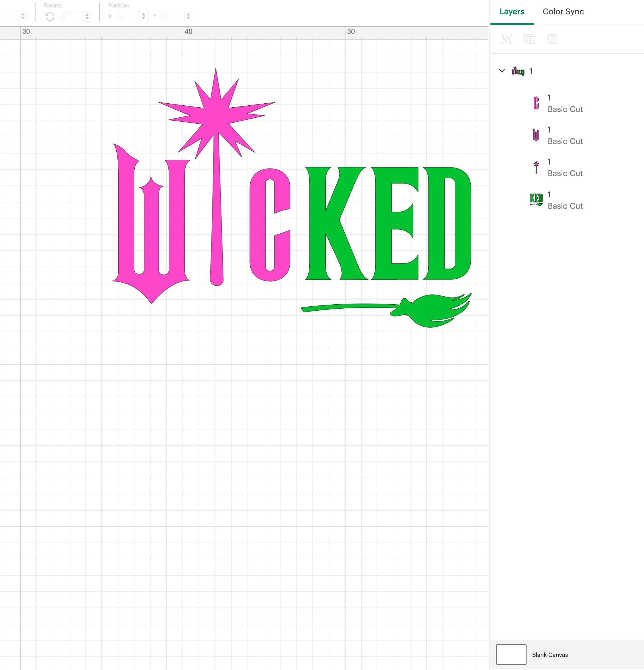
Task: Select the pink "W" layer thumbnail
Action: [537, 135]
